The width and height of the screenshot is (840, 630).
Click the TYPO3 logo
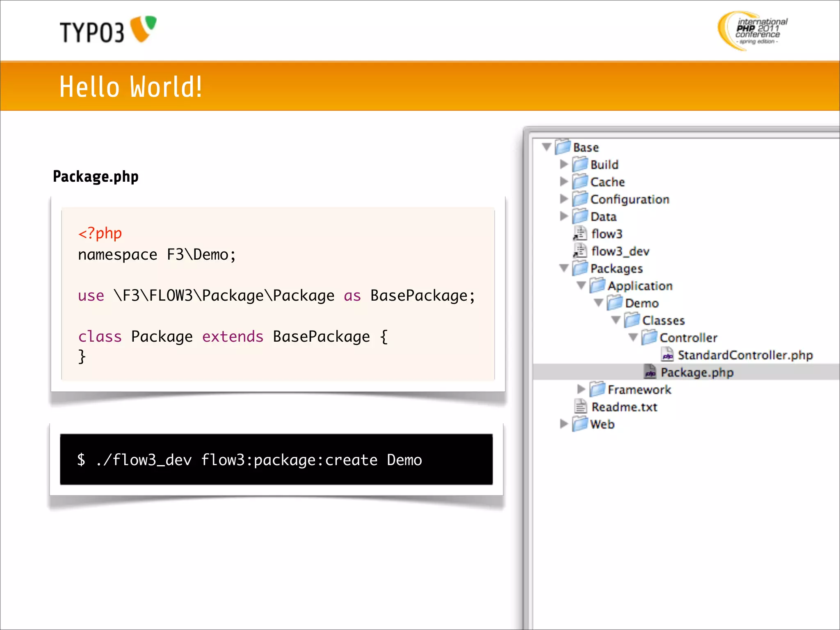tap(108, 30)
